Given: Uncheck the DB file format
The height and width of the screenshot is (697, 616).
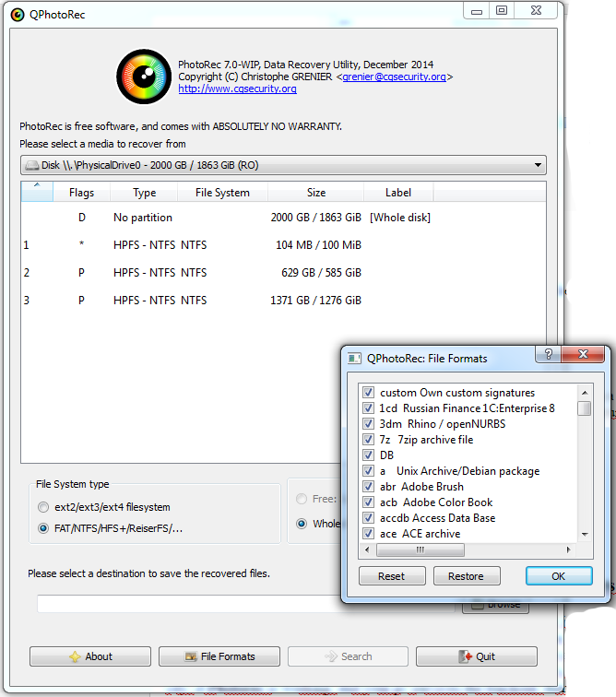Looking at the screenshot, I should 368,455.
